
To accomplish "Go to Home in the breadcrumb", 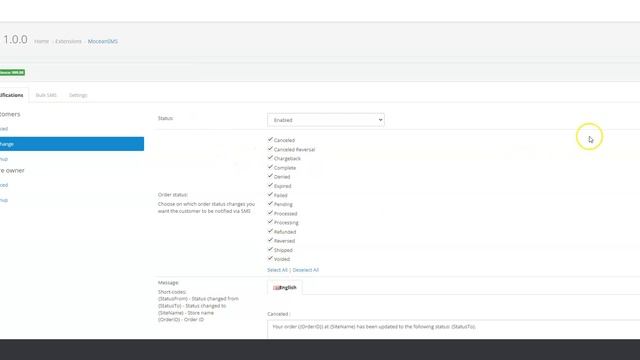I will 42,41.
